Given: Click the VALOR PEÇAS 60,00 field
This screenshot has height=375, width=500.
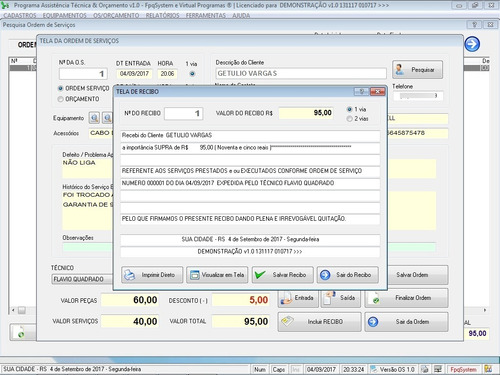Looking at the screenshot, I should 130,300.
